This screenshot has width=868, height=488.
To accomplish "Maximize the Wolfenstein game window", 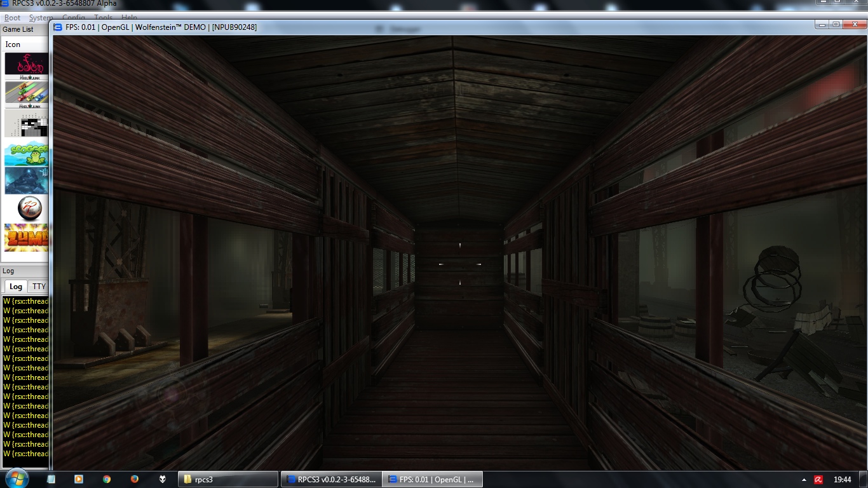I will point(836,25).
